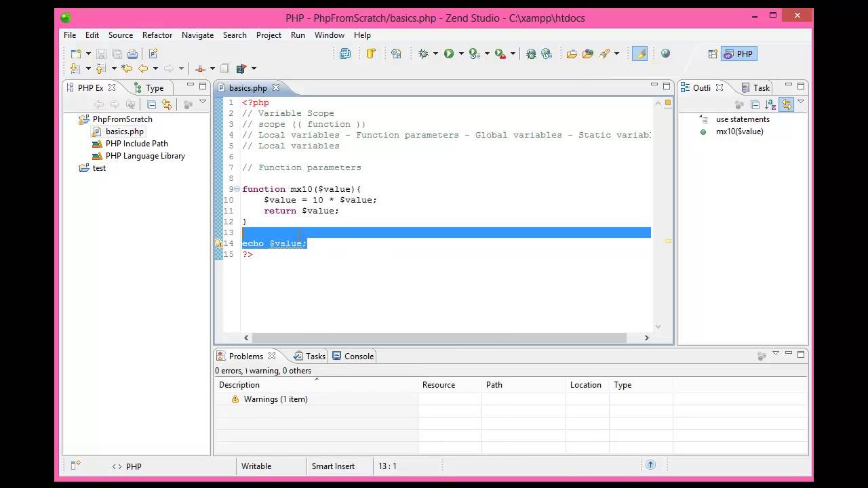Collapse All in PHP Explorer toolbar

click(151, 104)
